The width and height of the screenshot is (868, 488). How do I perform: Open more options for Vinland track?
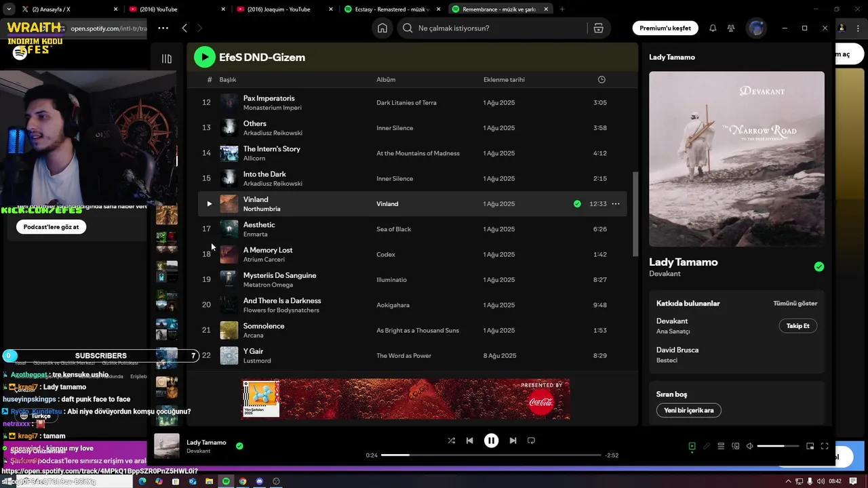[616, 203]
